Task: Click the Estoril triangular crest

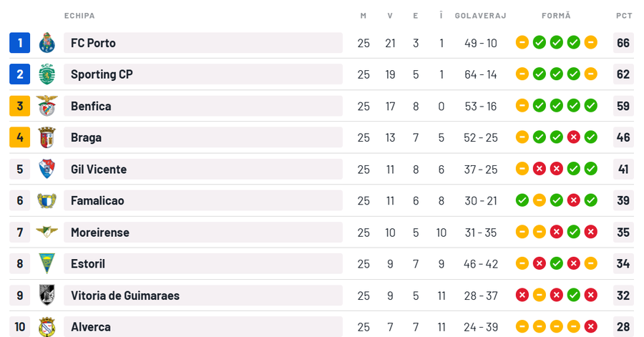Action: [x=47, y=263]
